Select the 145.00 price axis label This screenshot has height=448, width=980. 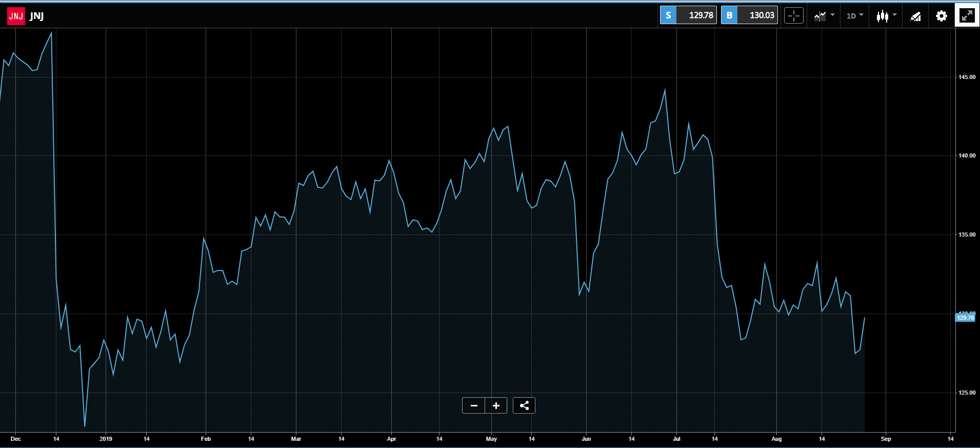point(967,77)
